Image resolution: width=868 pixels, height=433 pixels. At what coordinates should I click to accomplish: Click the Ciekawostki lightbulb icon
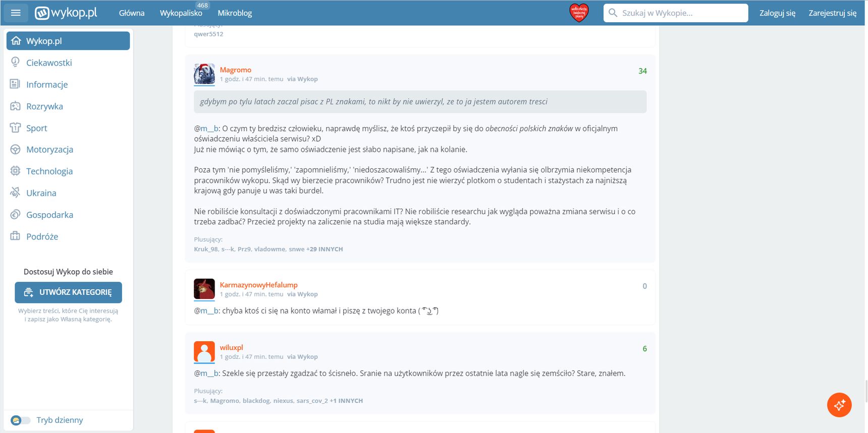15,63
